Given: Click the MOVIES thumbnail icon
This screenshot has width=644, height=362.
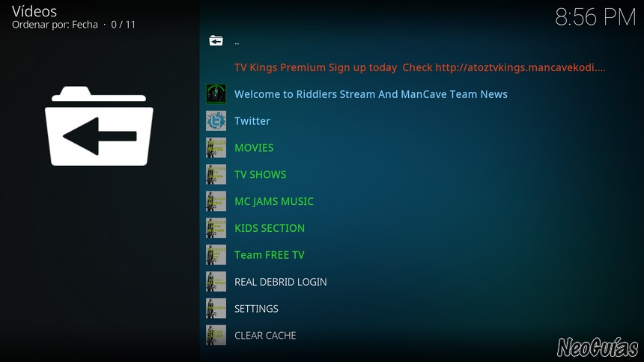Looking at the screenshot, I should [x=216, y=148].
